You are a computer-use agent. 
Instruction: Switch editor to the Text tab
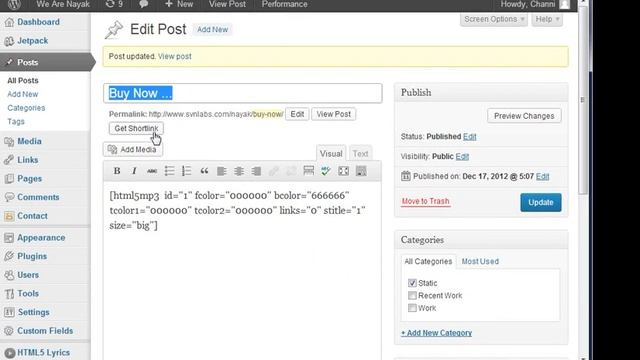pos(360,153)
